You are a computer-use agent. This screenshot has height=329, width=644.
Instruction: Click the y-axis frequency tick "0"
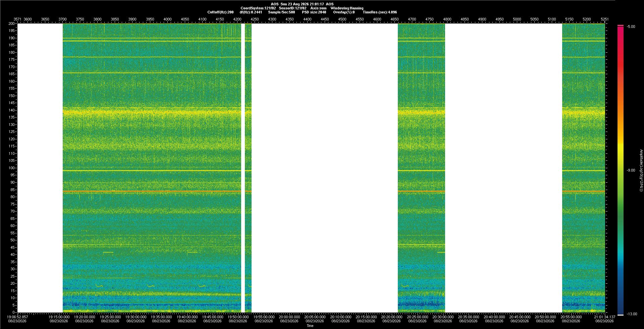point(14,312)
